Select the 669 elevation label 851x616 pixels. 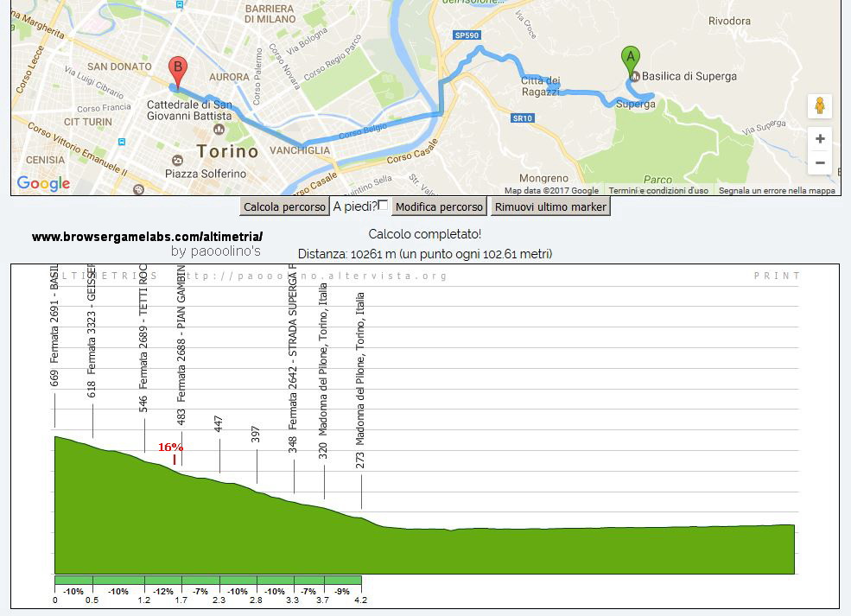click(x=54, y=378)
